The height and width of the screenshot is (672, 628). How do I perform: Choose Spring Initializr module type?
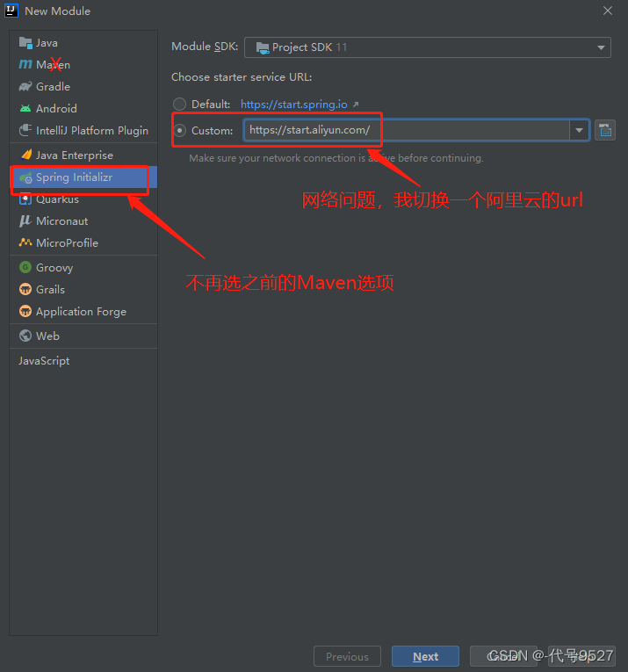83,177
